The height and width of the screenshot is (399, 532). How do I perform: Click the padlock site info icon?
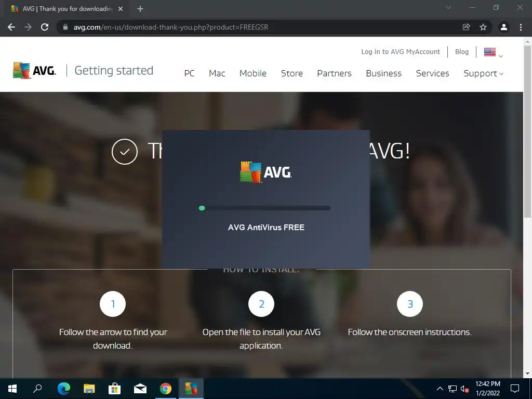pyautogui.click(x=65, y=27)
